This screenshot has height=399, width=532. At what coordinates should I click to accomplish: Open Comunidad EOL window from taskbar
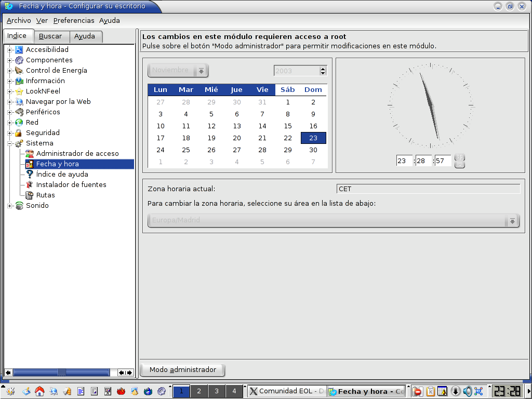click(286, 391)
